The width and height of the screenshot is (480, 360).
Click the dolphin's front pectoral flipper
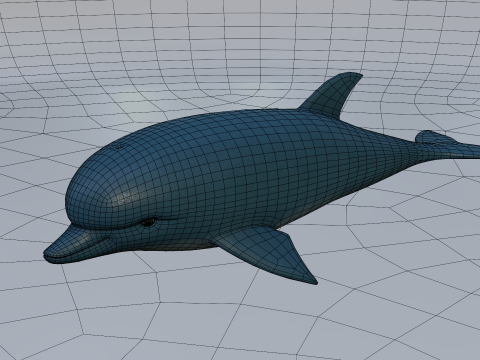point(267,253)
